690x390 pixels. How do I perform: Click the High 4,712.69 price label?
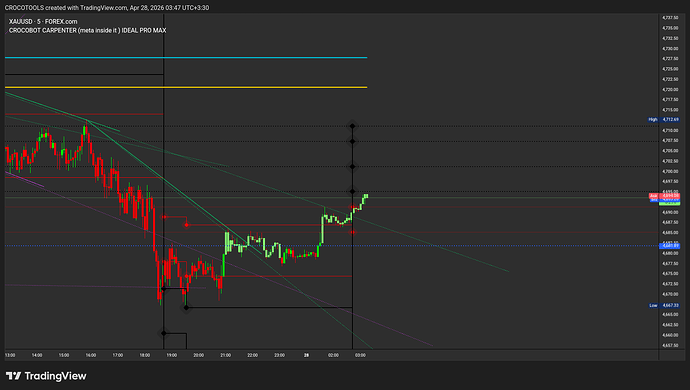point(664,120)
